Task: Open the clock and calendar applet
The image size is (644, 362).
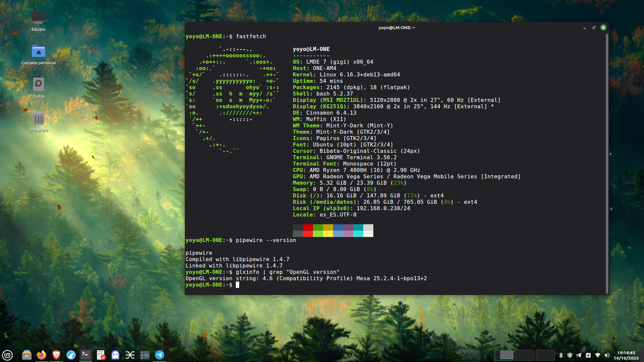Action: coord(626,355)
